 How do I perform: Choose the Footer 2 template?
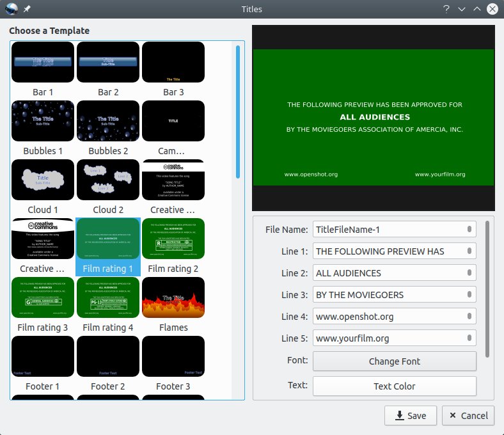[108, 356]
